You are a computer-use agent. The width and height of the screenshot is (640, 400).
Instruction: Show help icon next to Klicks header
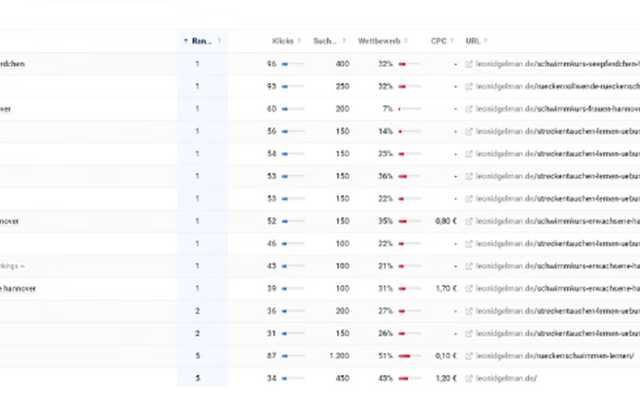tap(299, 41)
